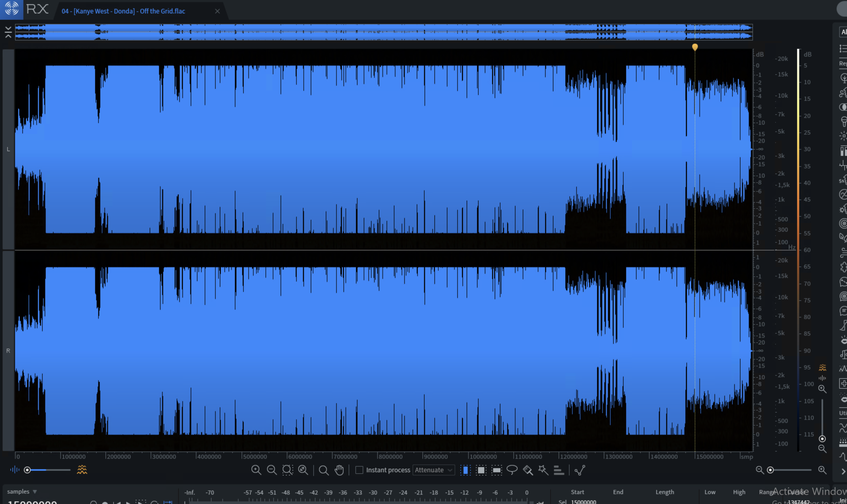This screenshot has height=504, width=847.
Task: Click the Zoom In magnifier icon
Action: (256, 470)
